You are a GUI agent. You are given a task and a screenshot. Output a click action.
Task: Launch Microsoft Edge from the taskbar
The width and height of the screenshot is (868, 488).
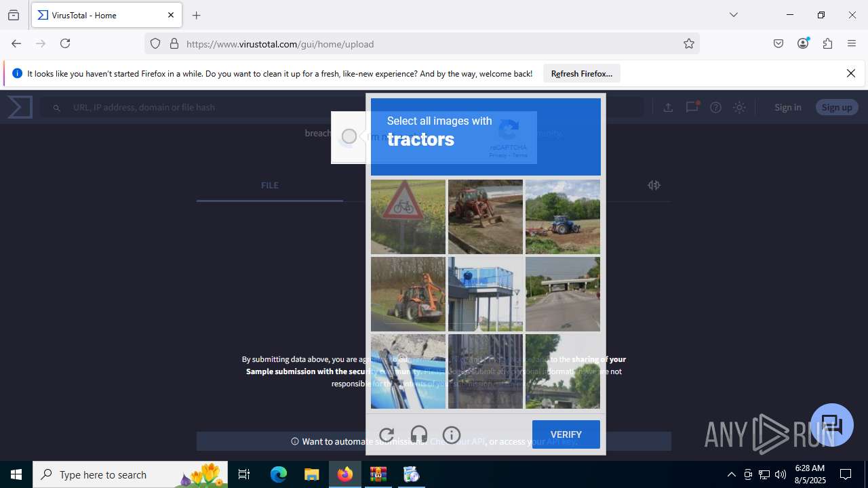[279, 474]
